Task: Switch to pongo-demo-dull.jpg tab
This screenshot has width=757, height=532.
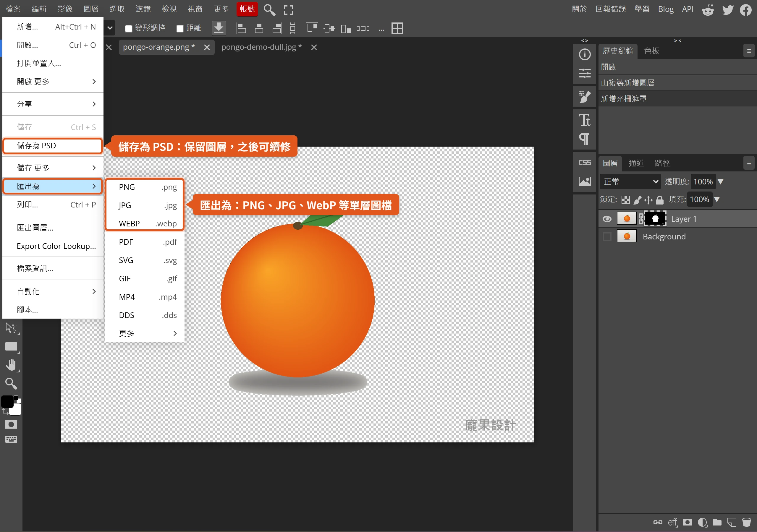Action: click(x=261, y=47)
